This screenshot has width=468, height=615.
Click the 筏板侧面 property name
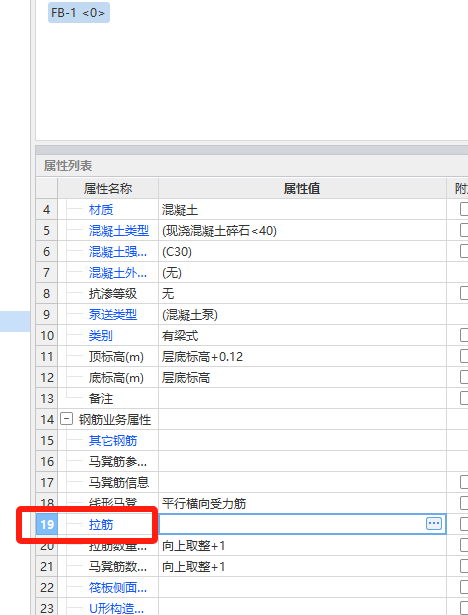118,588
